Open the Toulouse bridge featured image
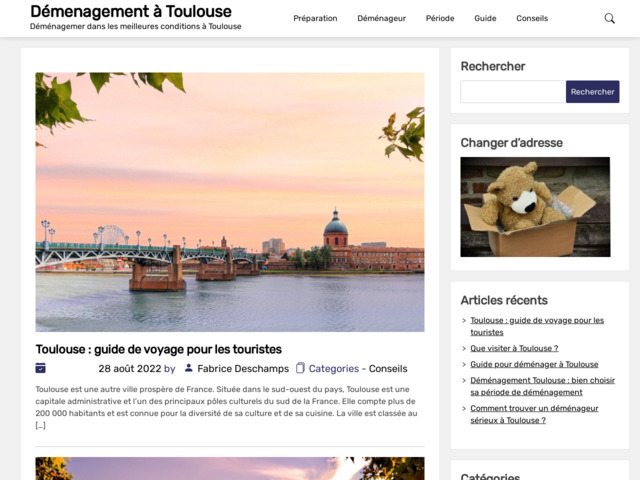This screenshot has width=640, height=480. [230, 202]
